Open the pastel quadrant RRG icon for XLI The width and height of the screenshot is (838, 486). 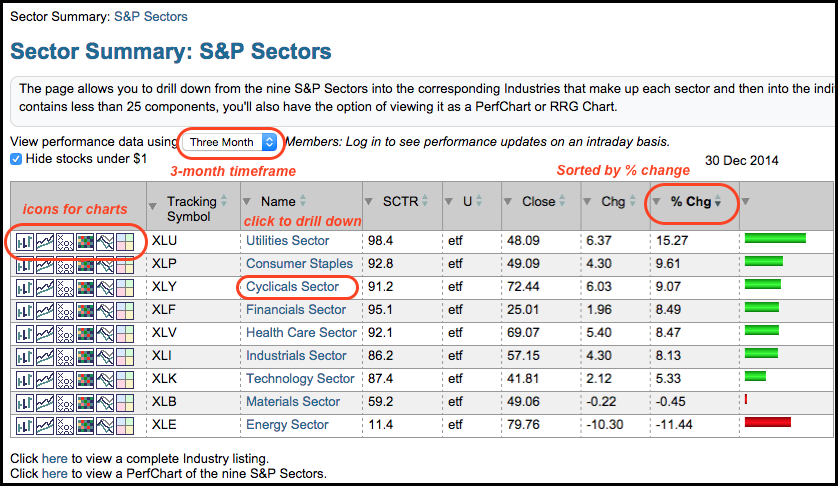click(x=124, y=356)
